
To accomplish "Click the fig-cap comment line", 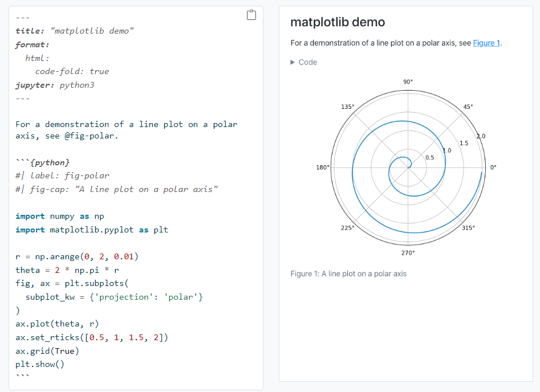I will tap(117, 189).
